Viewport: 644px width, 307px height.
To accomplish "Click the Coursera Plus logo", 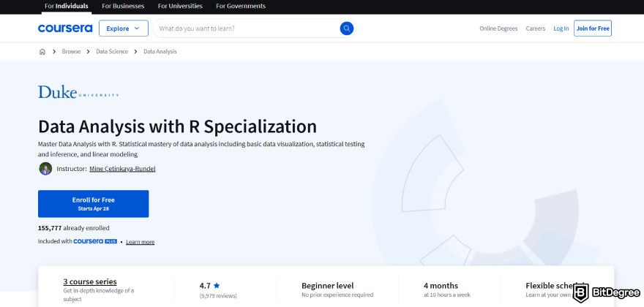I will [x=95, y=241].
